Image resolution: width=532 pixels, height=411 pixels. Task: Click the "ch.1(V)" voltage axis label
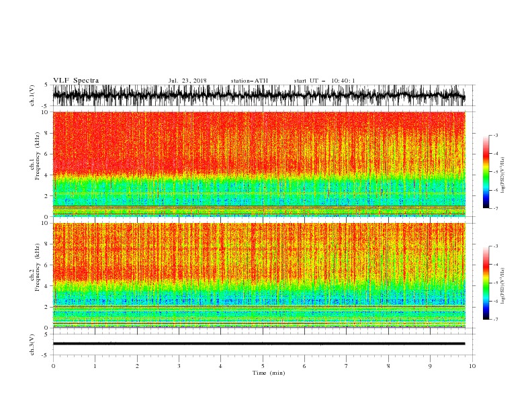32,95
